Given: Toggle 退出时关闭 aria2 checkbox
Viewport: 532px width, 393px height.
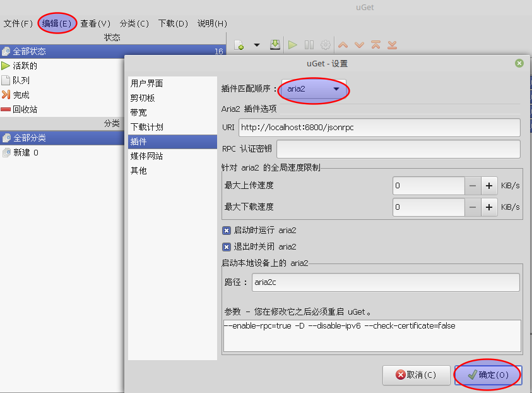Looking at the screenshot, I should coord(227,247).
